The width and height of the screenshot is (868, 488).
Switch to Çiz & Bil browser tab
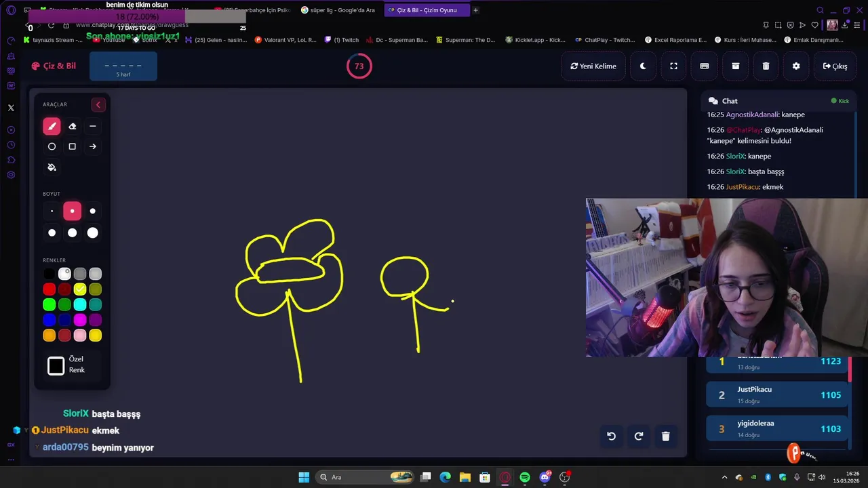pos(426,10)
